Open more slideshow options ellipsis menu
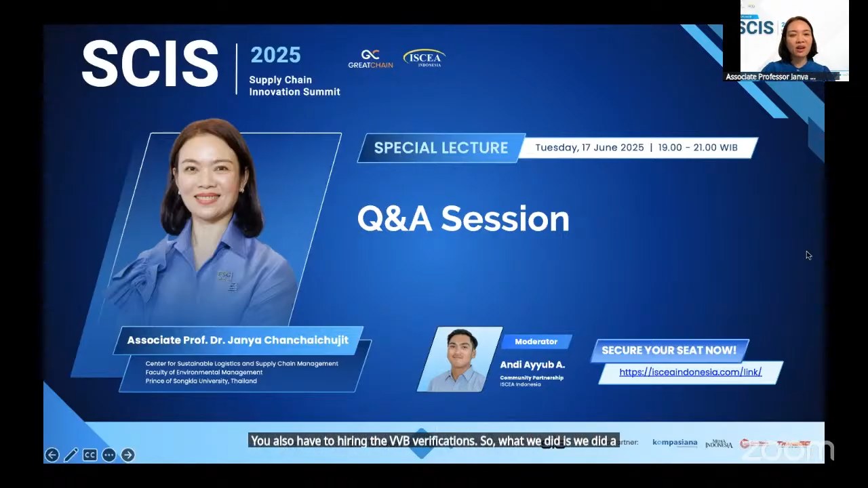 tap(108, 455)
